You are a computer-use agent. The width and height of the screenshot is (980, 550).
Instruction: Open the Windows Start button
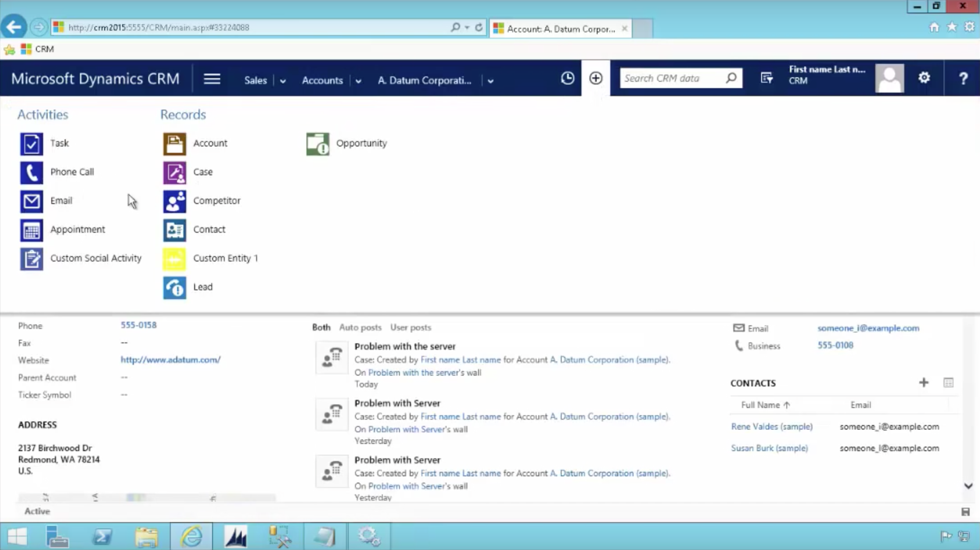[17, 537]
